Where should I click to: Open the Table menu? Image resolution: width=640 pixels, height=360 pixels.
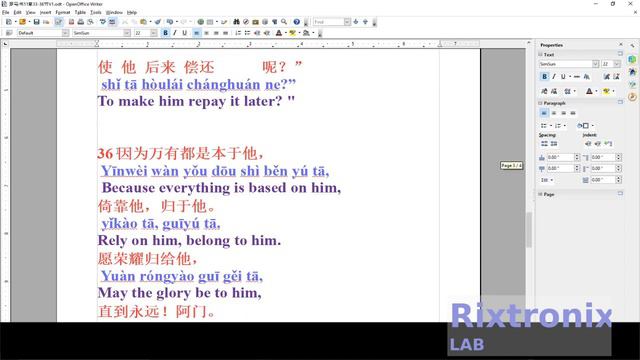(x=80, y=12)
